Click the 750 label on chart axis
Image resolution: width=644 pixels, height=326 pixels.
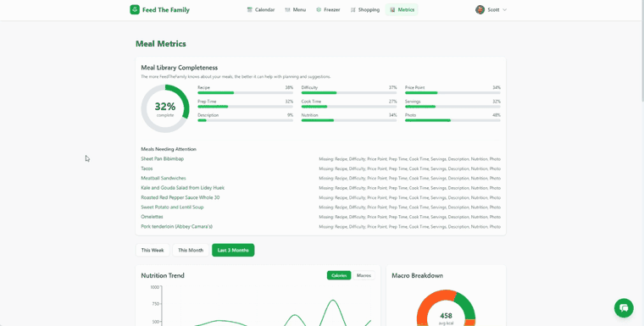point(155,304)
